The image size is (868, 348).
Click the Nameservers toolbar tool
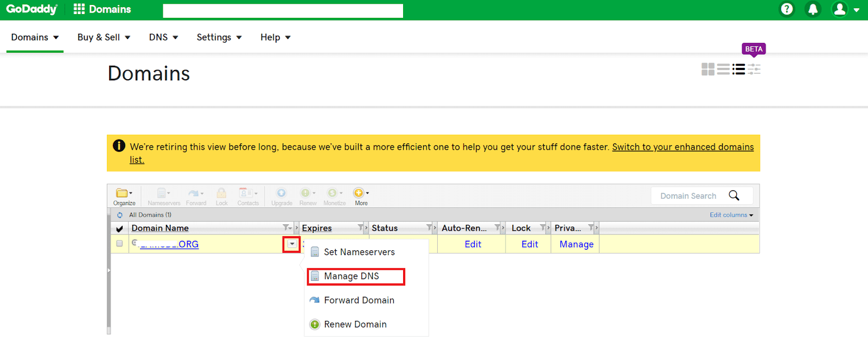pyautogui.click(x=164, y=197)
